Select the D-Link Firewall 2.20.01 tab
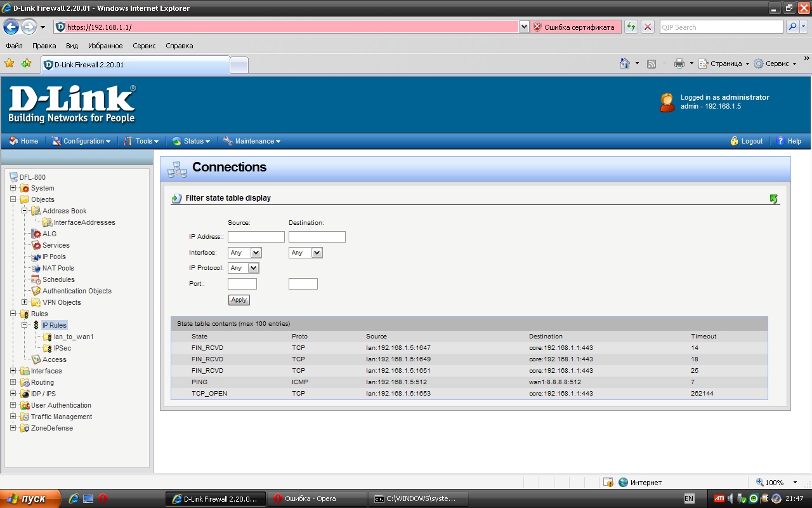Image resolution: width=812 pixels, height=508 pixels. coord(134,65)
